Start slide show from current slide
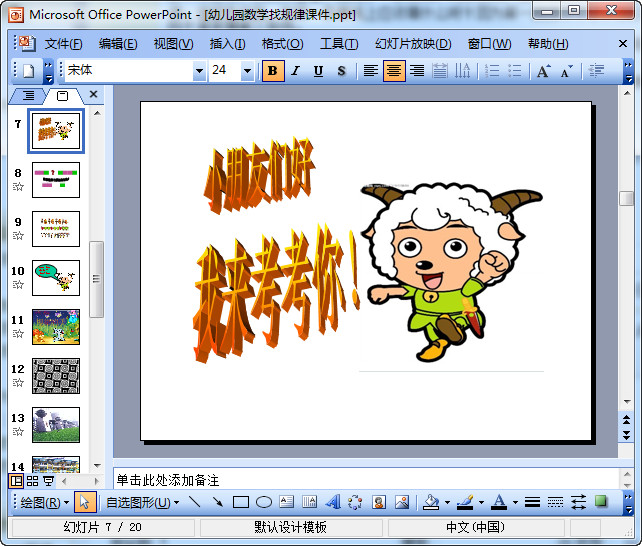 click(49, 481)
